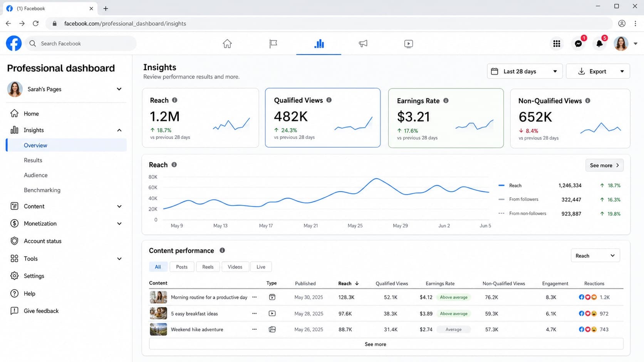The height and width of the screenshot is (362, 644).
Task: Click the Facebook logo
Action: tap(14, 43)
